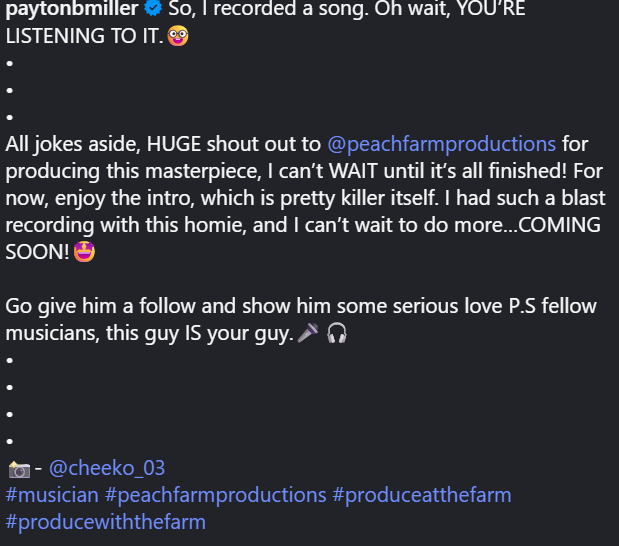Open the #musician hashtag

(52, 495)
